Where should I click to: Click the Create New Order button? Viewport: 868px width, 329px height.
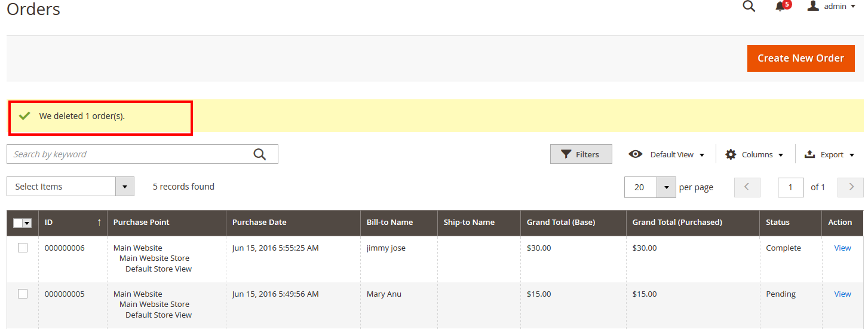coord(800,58)
